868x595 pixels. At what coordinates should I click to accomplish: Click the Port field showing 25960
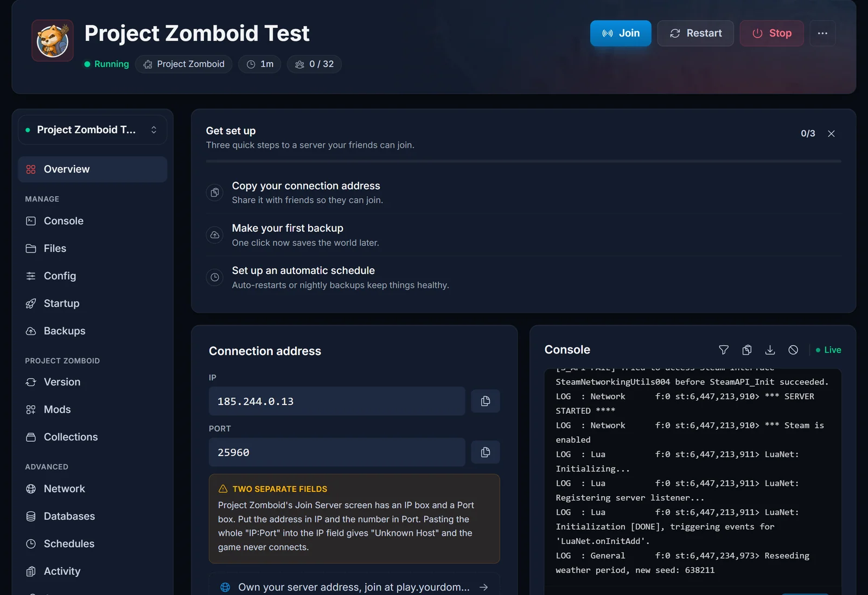(337, 452)
